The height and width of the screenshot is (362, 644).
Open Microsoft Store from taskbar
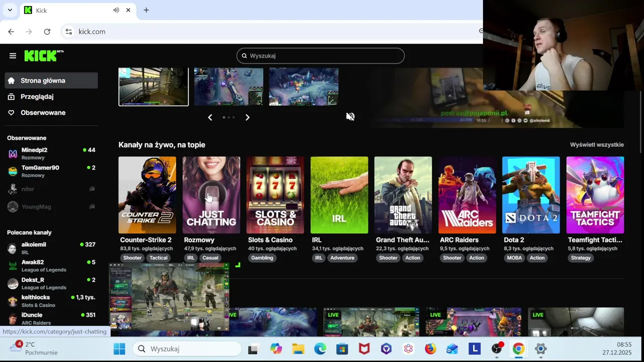coord(342,349)
